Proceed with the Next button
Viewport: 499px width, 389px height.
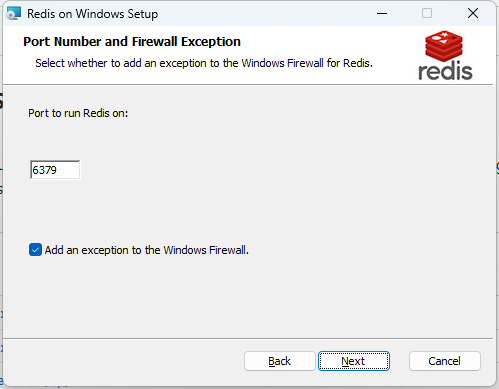click(354, 361)
